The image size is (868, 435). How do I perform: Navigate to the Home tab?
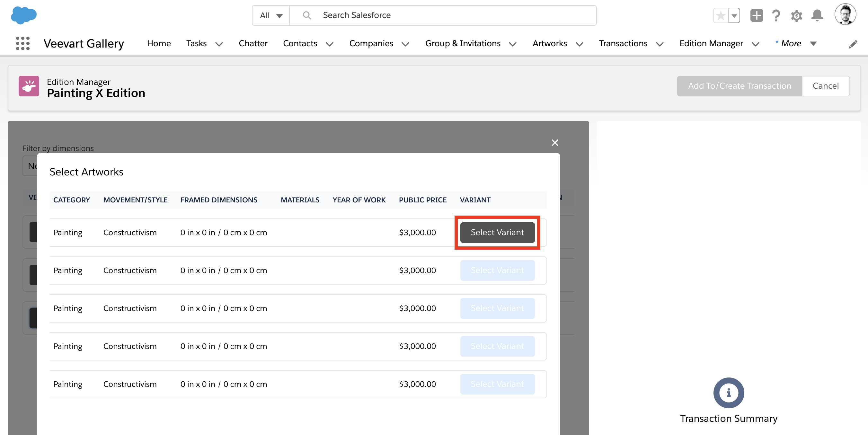pyautogui.click(x=159, y=43)
